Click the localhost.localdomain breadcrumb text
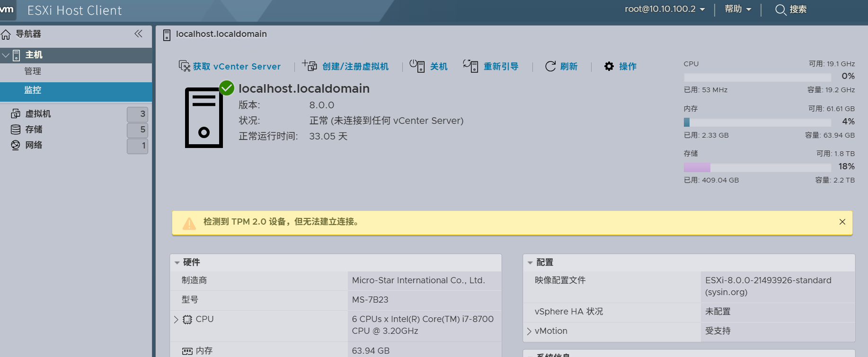868x357 pixels. 221,34
